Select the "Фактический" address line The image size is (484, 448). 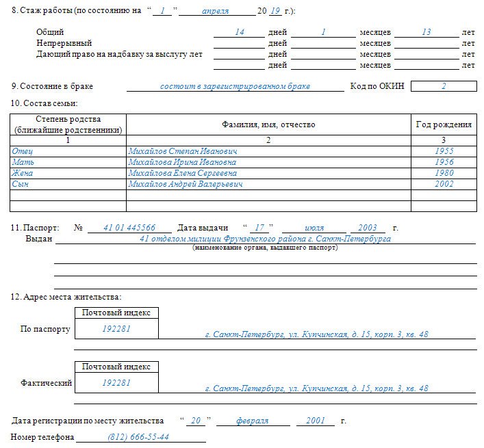click(317, 388)
